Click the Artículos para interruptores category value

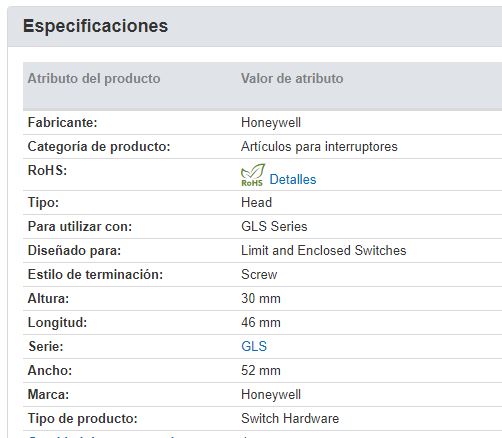point(319,147)
